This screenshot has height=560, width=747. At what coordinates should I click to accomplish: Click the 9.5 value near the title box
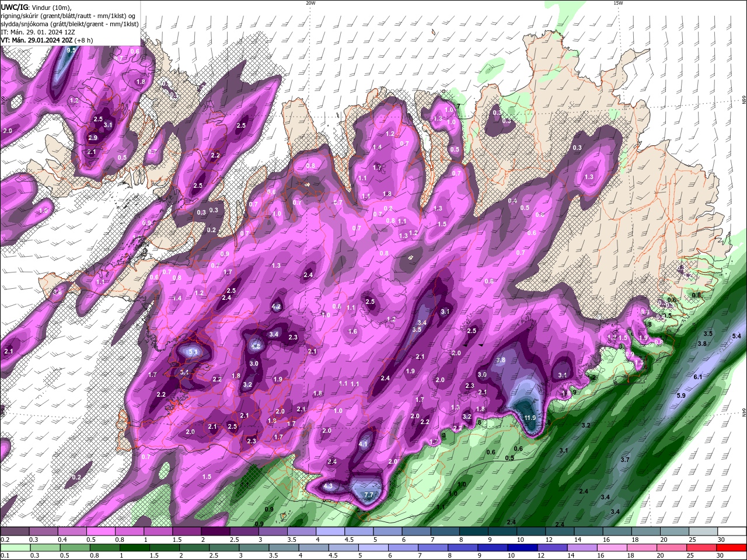[x=71, y=51]
